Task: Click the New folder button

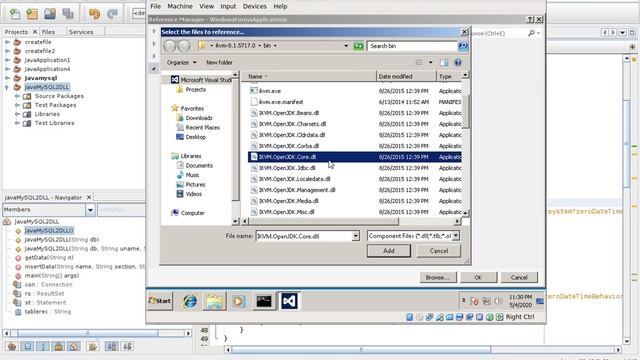Action: (x=219, y=62)
